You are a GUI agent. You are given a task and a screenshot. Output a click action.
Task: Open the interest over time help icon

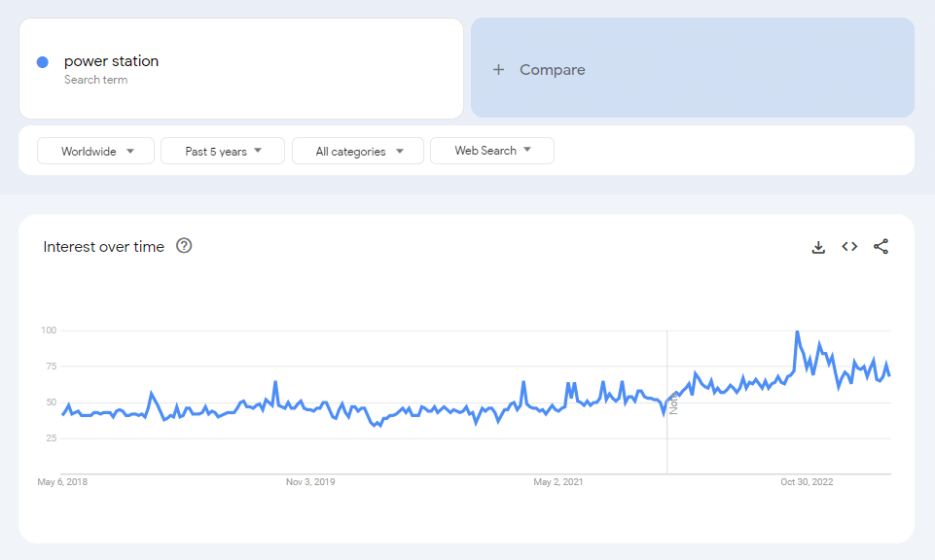click(184, 246)
